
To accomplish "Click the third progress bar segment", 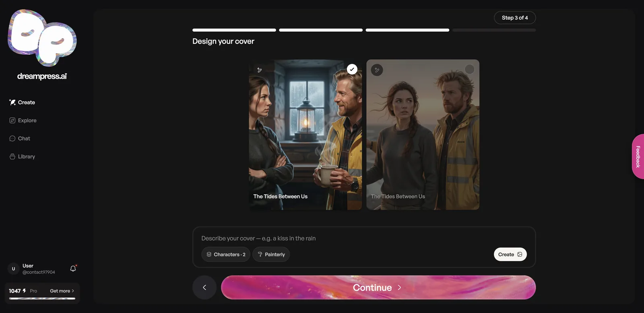I will pos(407,30).
